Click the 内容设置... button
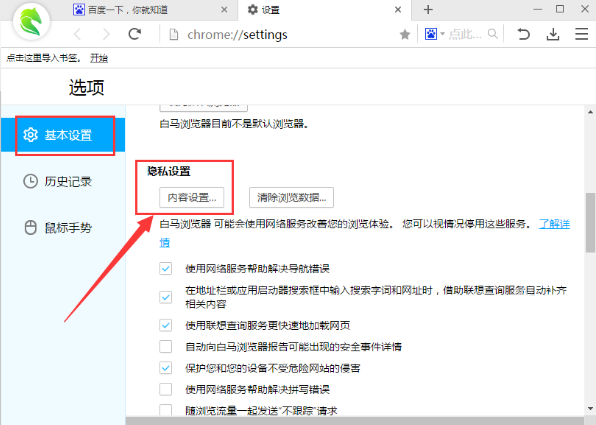Image resolution: width=596 pixels, height=425 pixels. (x=192, y=198)
